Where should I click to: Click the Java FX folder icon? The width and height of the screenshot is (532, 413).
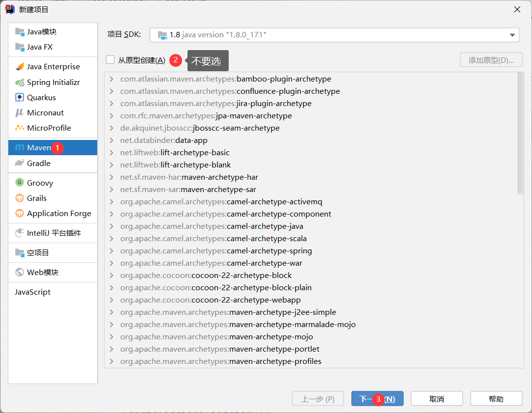(20, 47)
